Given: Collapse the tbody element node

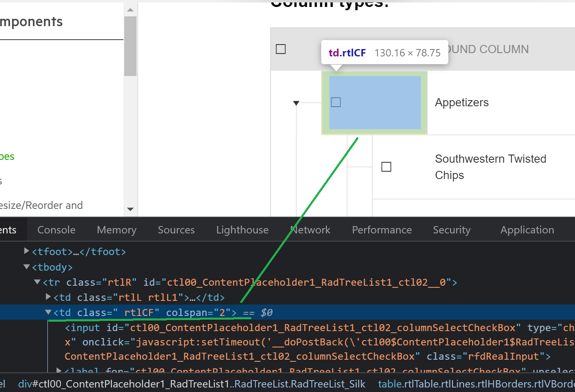Looking at the screenshot, I should (x=27, y=267).
